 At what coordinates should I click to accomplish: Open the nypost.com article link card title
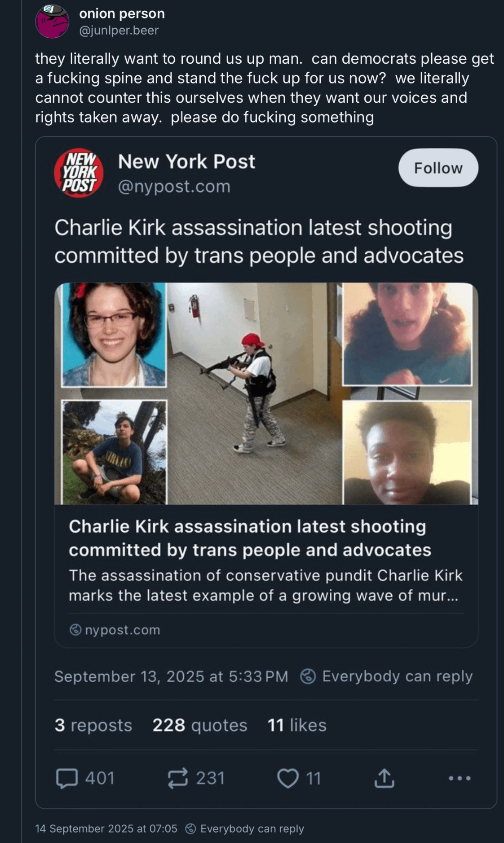click(x=250, y=538)
